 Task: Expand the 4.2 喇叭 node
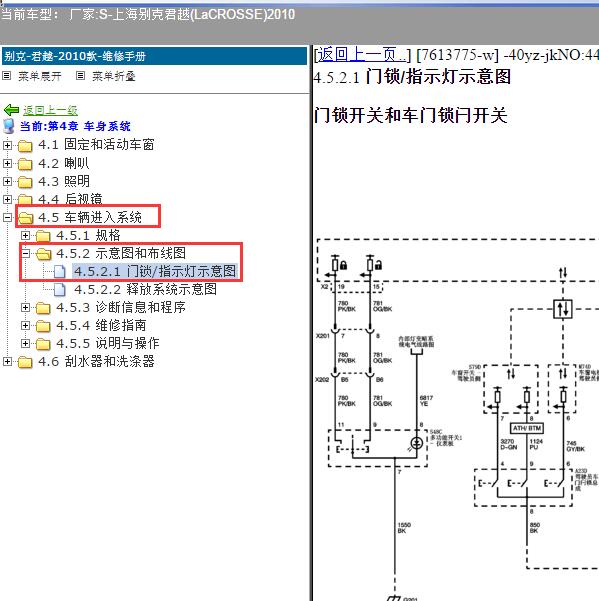tap(7, 163)
